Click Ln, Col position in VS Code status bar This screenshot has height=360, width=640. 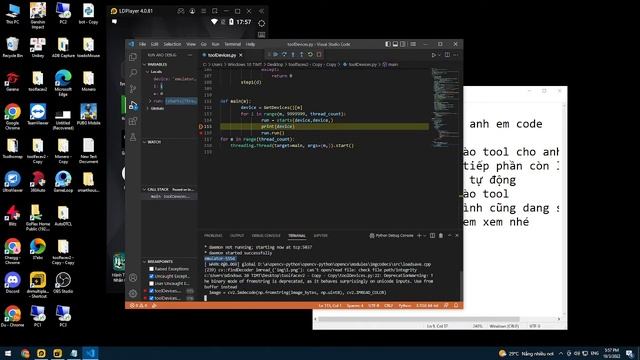point(329,305)
